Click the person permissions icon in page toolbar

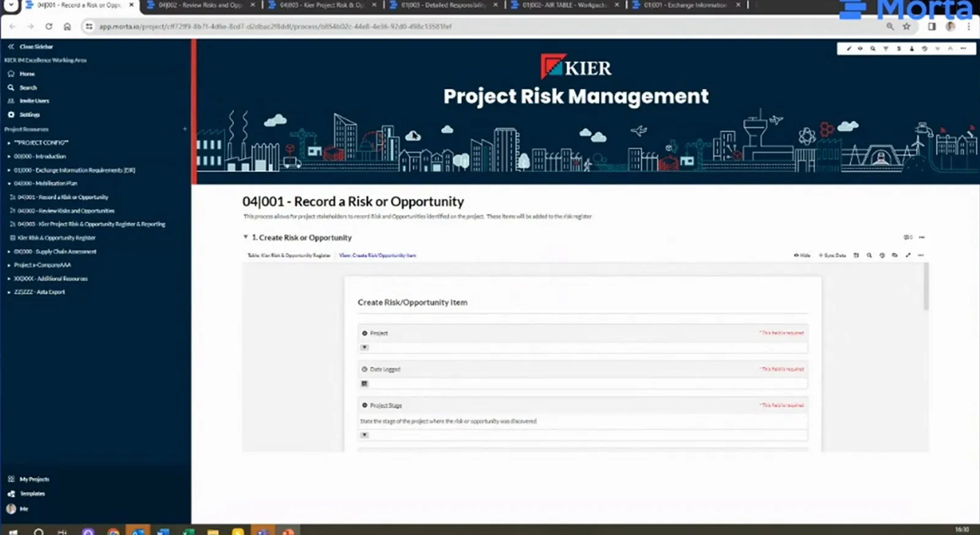click(911, 48)
